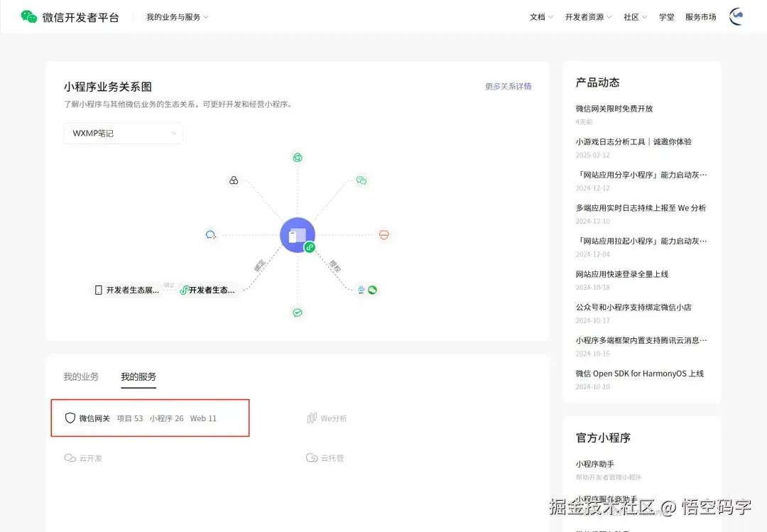Open 服务市场 from the top navigation
Screen dimensions: 767x532
(x=700, y=17)
